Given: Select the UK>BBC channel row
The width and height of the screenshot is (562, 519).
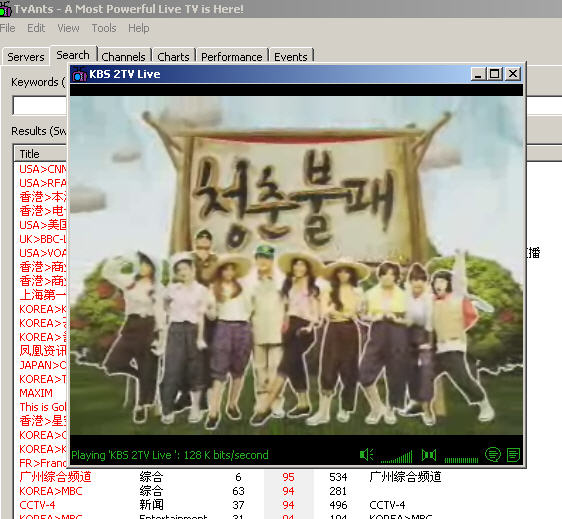Looking at the screenshot, I should pos(43,239).
